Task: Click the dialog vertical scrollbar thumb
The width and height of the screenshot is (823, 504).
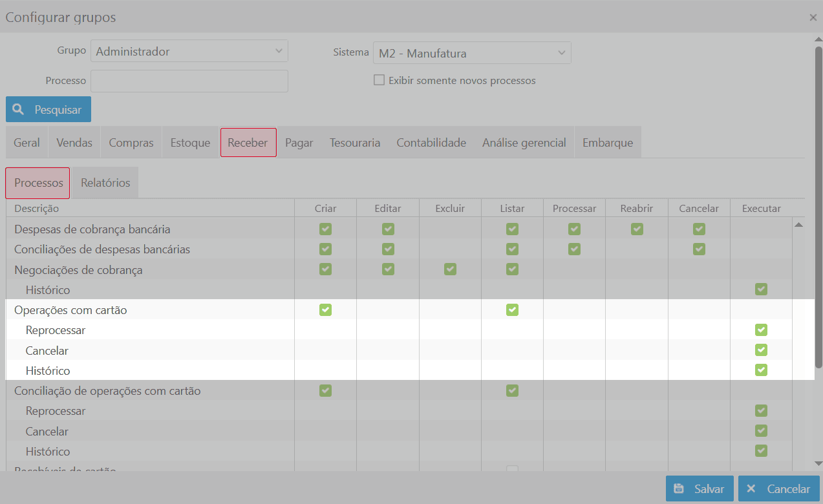Action: 818,207
